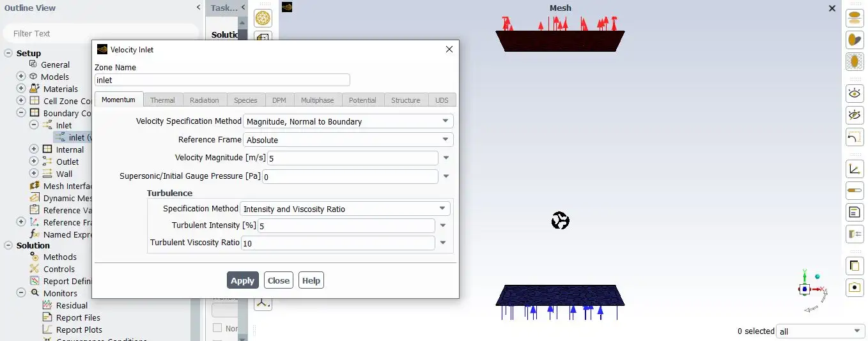Select the Mesh window tab

click(x=561, y=8)
